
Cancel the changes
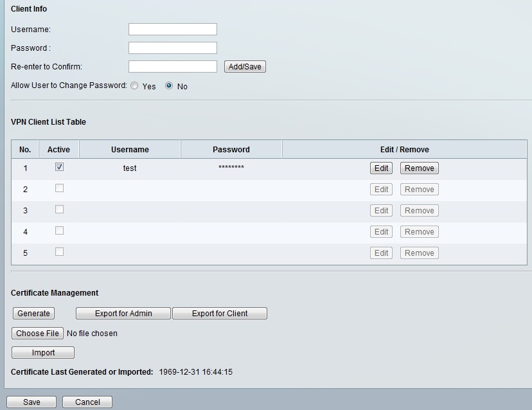tap(87, 402)
